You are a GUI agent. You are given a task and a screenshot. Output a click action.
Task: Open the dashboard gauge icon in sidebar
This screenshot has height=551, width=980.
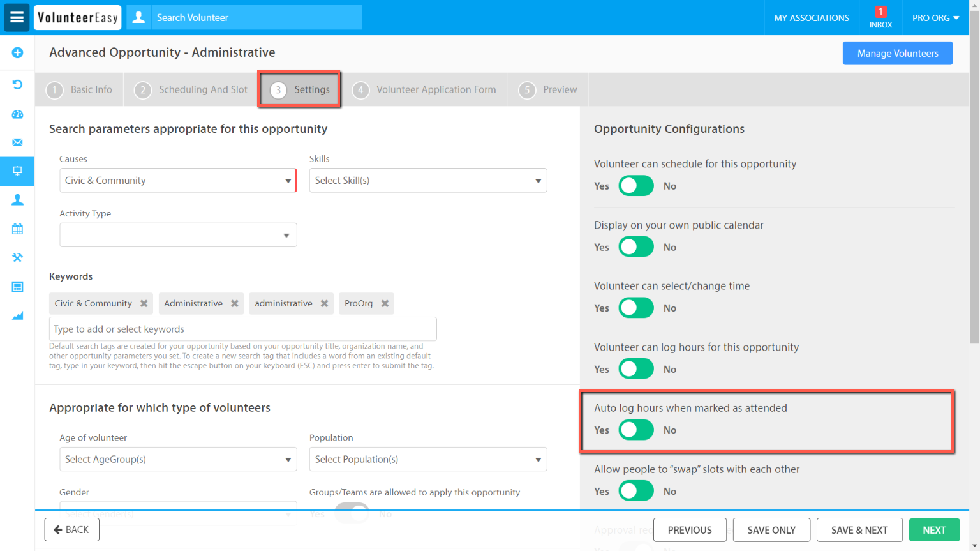pyautogui.click(x=17, y=114)
